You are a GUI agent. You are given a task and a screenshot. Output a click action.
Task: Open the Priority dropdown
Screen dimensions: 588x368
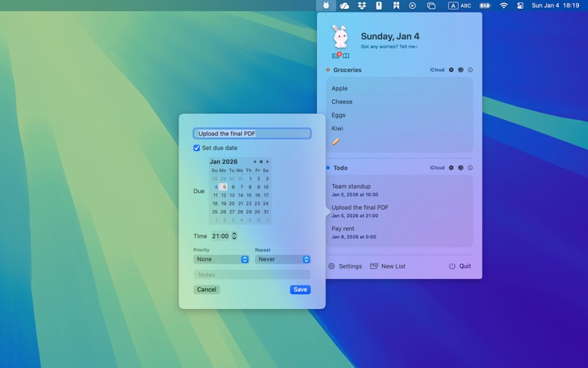tap(221, 260)
